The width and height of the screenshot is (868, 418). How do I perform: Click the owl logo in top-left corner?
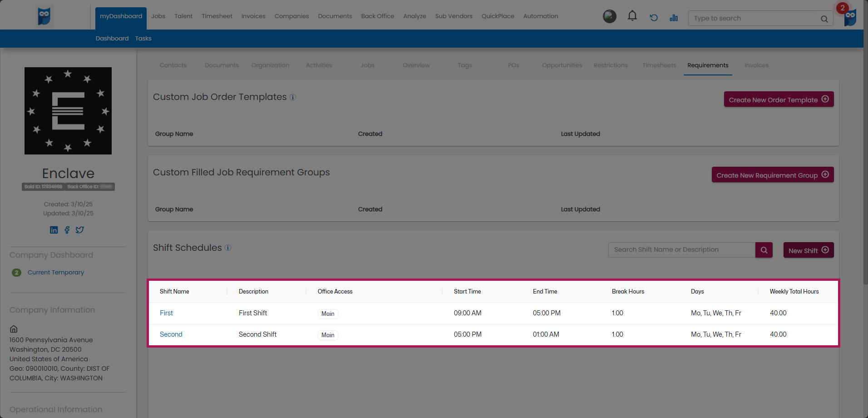pos(44,16)
